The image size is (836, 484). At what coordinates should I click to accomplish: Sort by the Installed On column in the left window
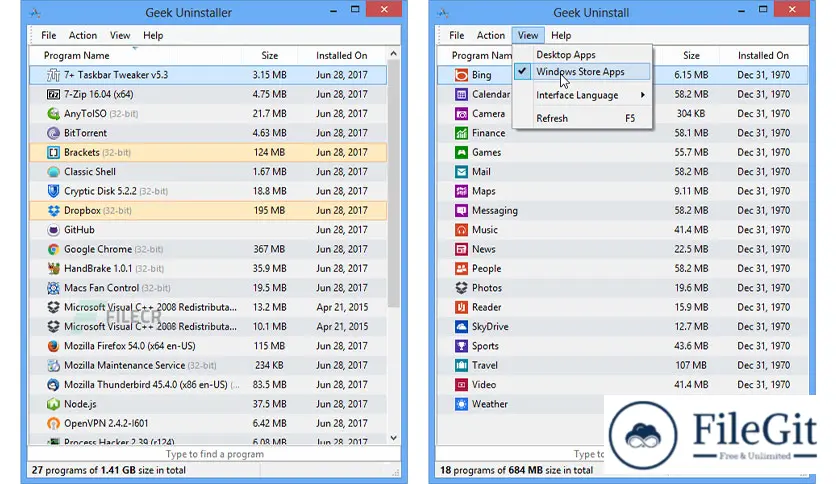[342, 55]
